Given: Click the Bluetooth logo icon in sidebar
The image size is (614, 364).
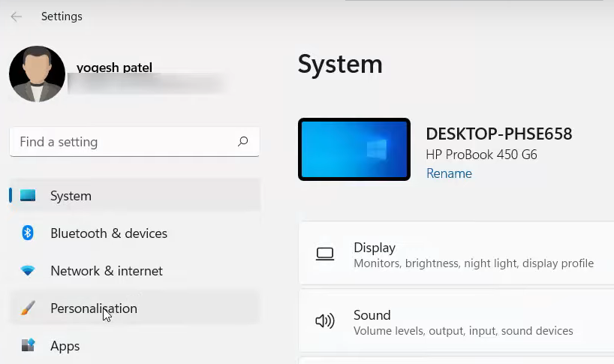Looking at the screenshot, I should (x=28, y=233).
